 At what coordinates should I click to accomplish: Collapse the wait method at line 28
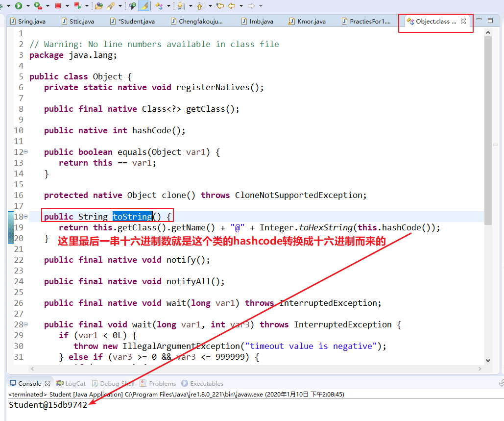[25, 324]
